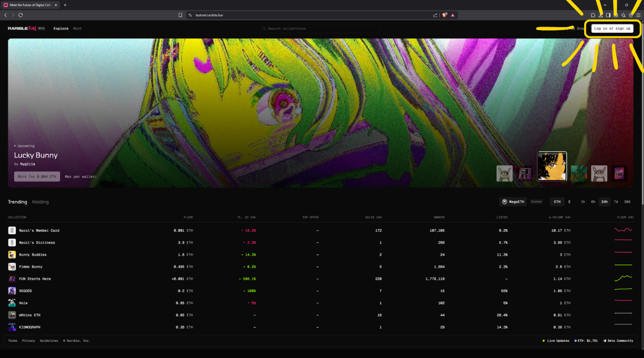Open the Brave Rewards triangle icon
The image size is (644, 358).
click(x=453, y=15)
